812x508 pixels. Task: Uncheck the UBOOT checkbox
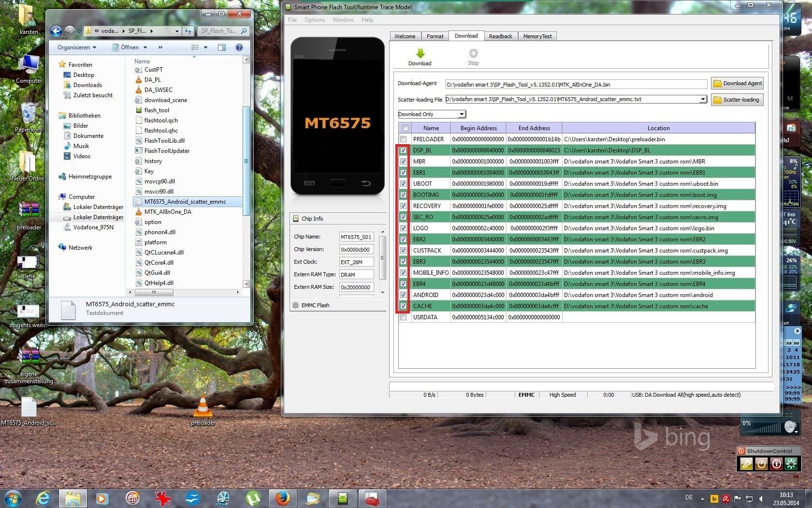pos(403,184)
